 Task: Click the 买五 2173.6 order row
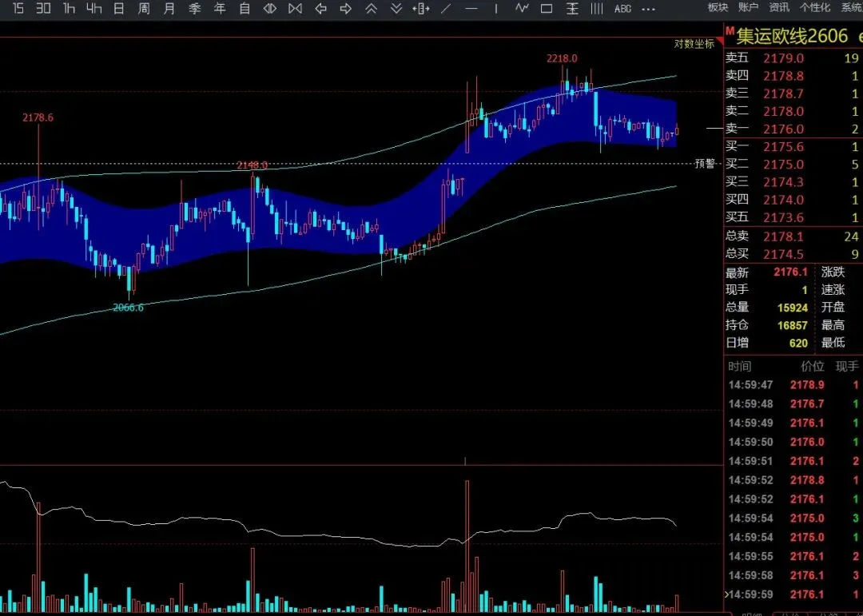[793, 217]
